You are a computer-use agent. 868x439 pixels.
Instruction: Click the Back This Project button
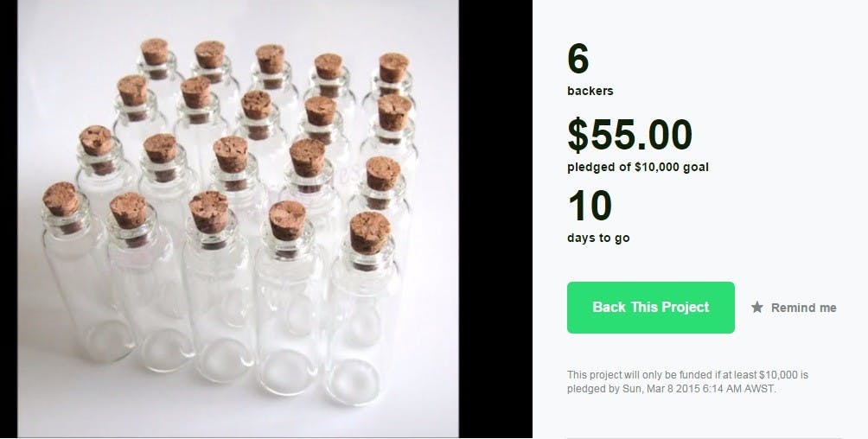[x=650, y=308]
